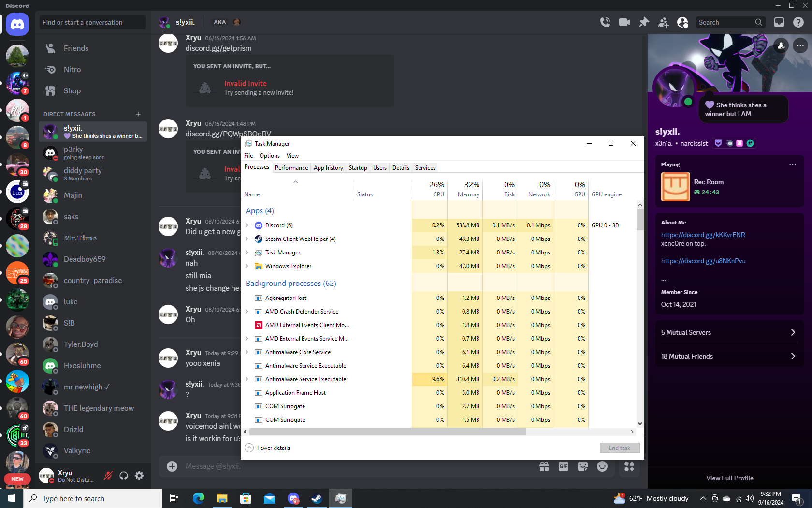Open Discord help

coord(798,22)
